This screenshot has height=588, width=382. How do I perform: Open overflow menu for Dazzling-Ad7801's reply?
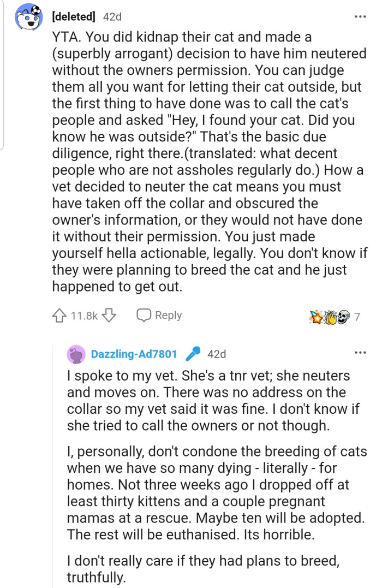[x=360, y=353]
